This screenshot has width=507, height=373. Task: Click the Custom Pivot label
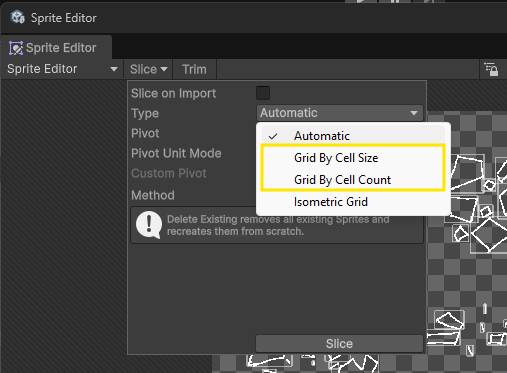(169, 173)
